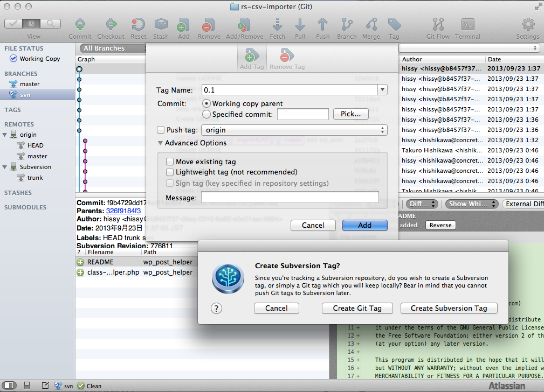Switch to the Remove Tag tab
Viewport: 544px width, 392px height.
287,57
